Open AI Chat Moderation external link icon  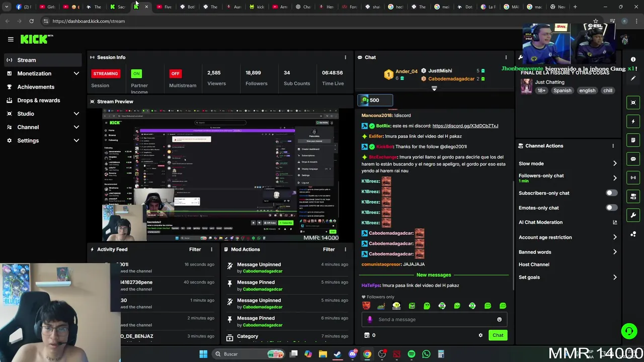point(615,222)
